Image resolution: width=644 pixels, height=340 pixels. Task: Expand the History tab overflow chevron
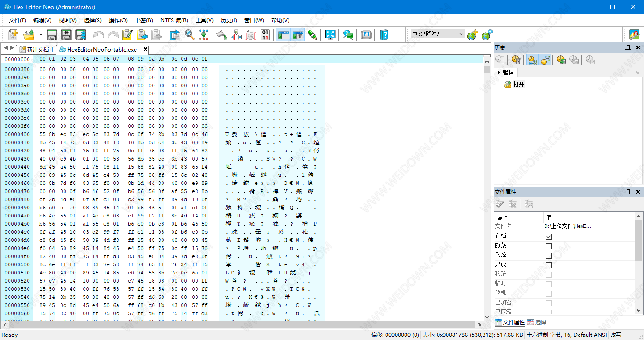coord(638,72)
